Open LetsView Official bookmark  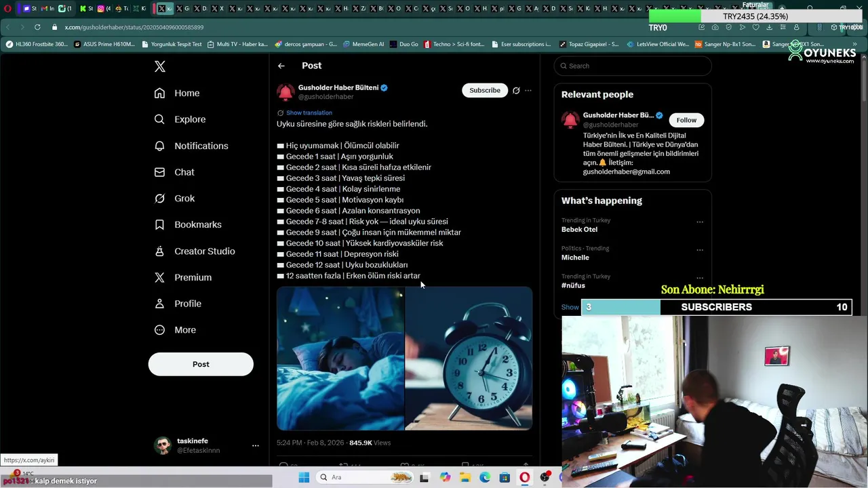[658, 44]
